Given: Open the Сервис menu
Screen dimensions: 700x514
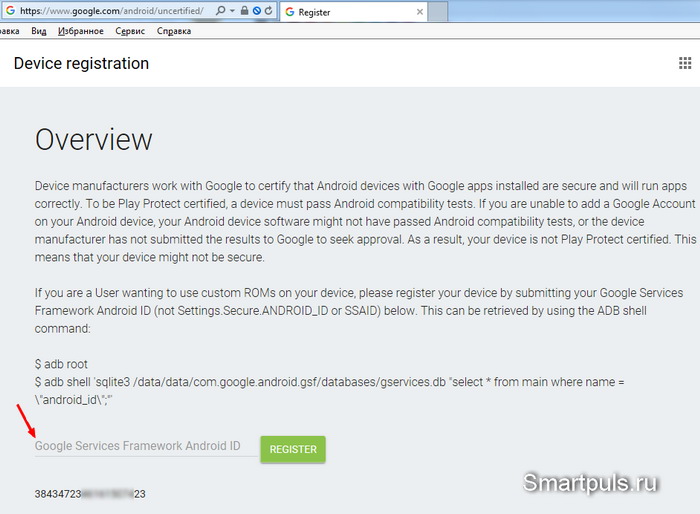Looking at the screenshot, I should point(130,31).
